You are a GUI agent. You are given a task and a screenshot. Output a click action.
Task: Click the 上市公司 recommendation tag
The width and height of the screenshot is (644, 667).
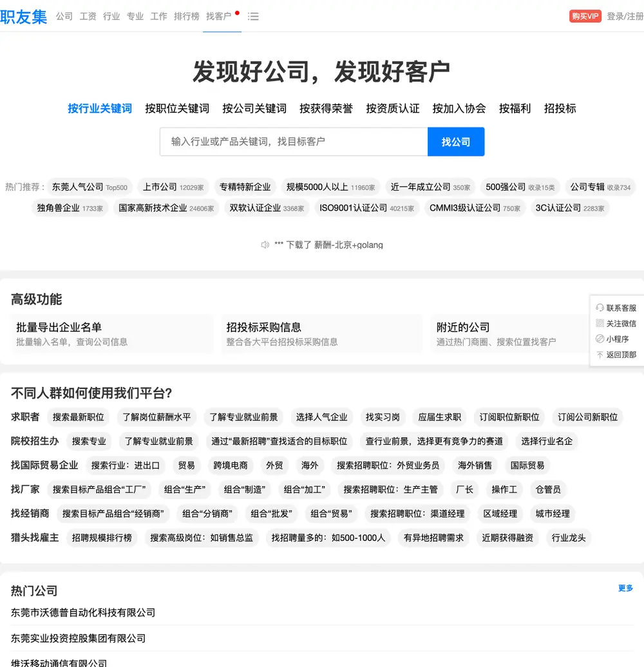[173, 187]
